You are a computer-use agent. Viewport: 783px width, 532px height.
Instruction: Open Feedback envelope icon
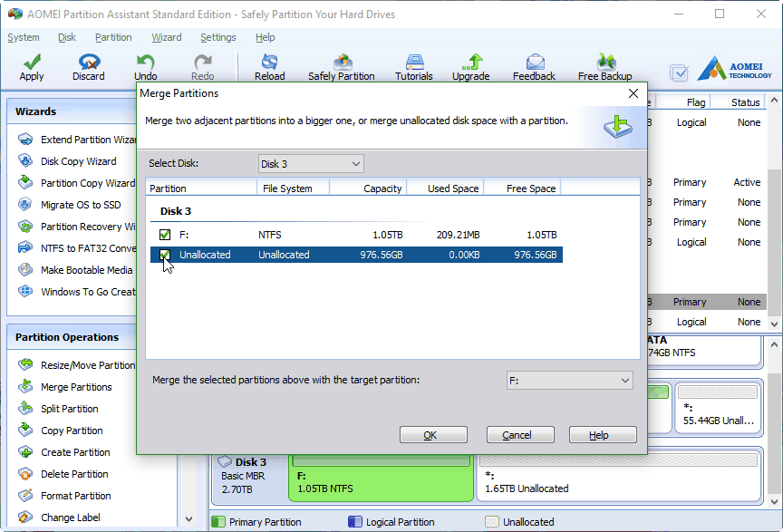click(535, 62)
